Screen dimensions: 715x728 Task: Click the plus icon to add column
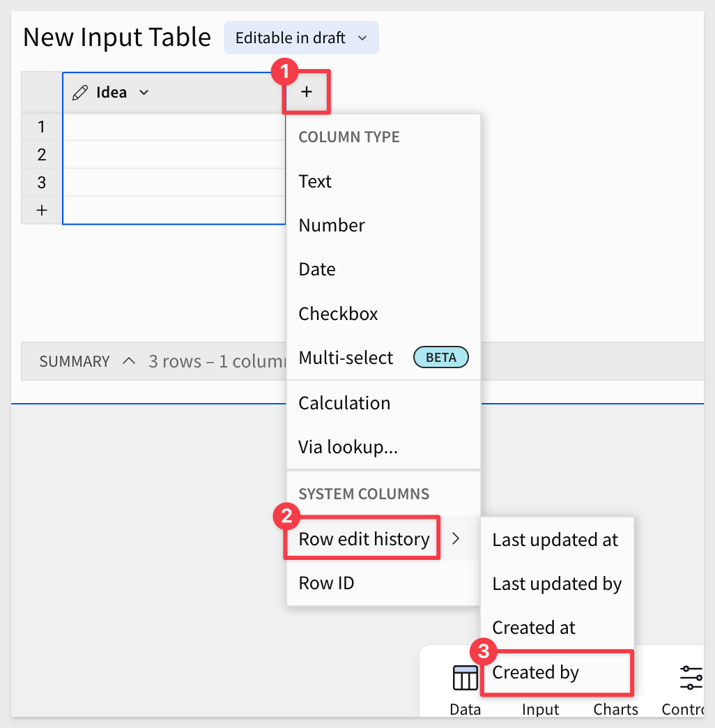click(306, 92)
